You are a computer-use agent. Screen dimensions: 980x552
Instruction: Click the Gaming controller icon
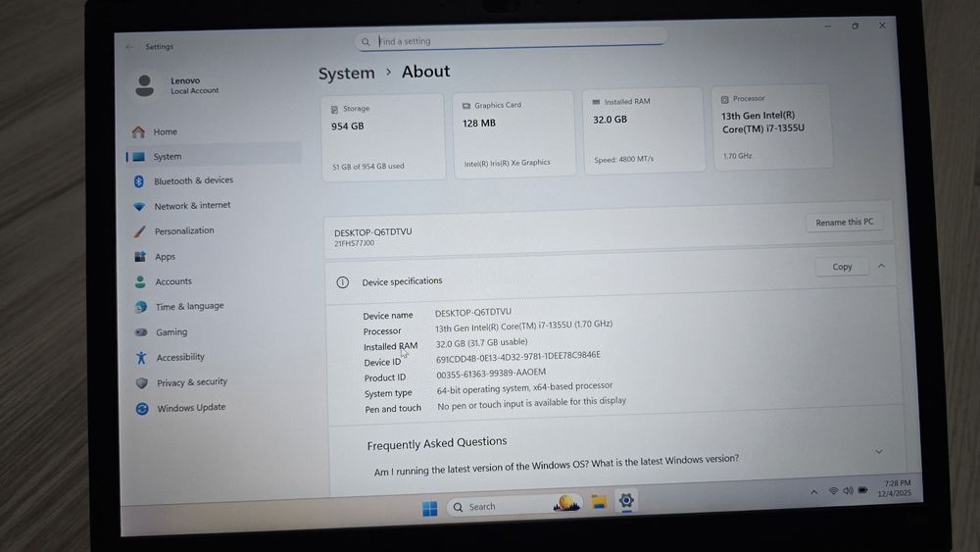pos(141,332)
